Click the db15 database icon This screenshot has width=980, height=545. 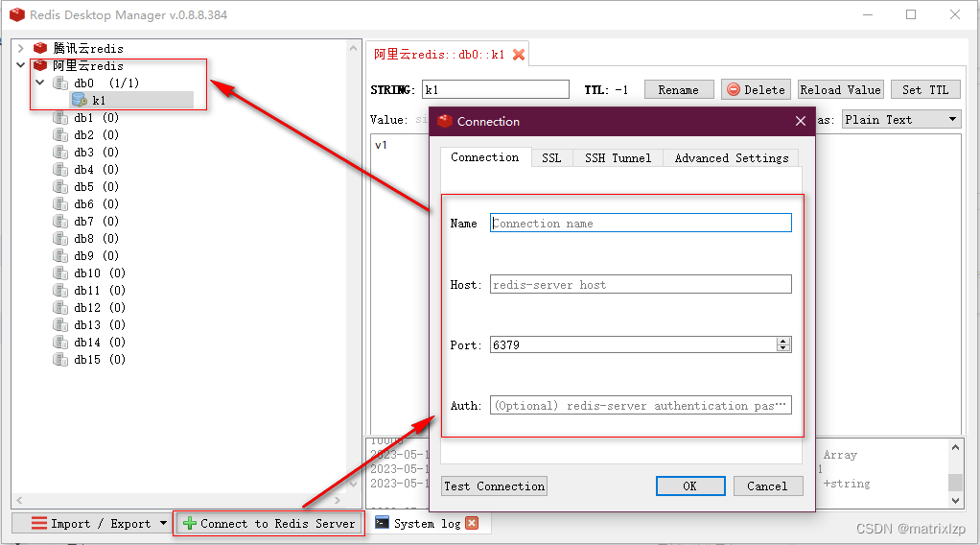60,360
